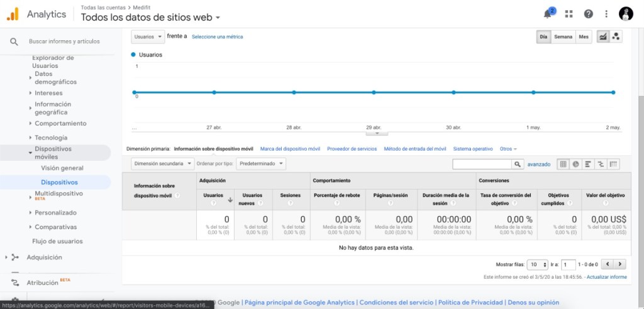
Task: Click help icon under Usuarios nuevos
Action: 260,203
